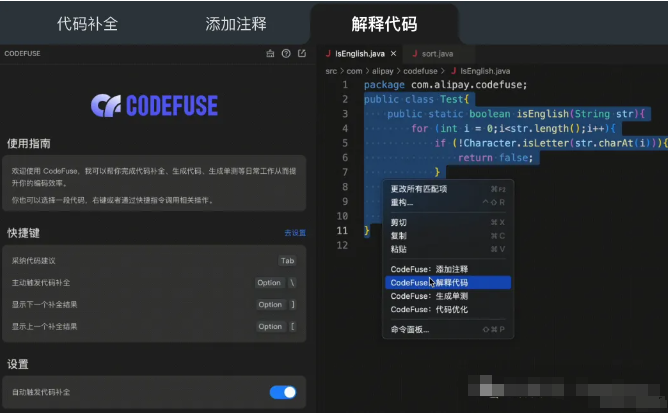
Task: Choose CodeFuse: 添加注释 menu entry
Action: coord(448,269)
